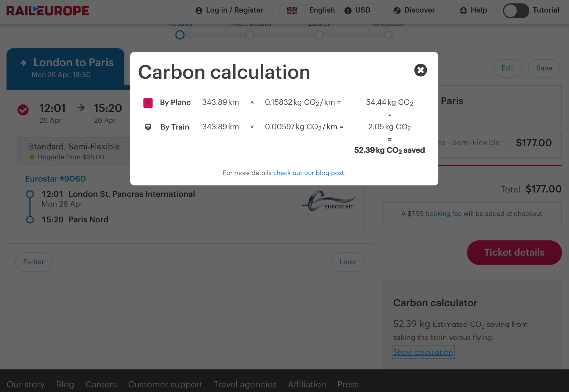Click the By Plane icon
The width and height of the screenshot is (569, 392).
(148, 102)
